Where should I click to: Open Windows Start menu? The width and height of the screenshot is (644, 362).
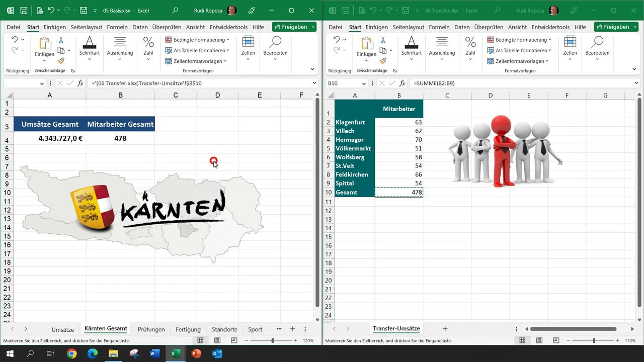10,354
